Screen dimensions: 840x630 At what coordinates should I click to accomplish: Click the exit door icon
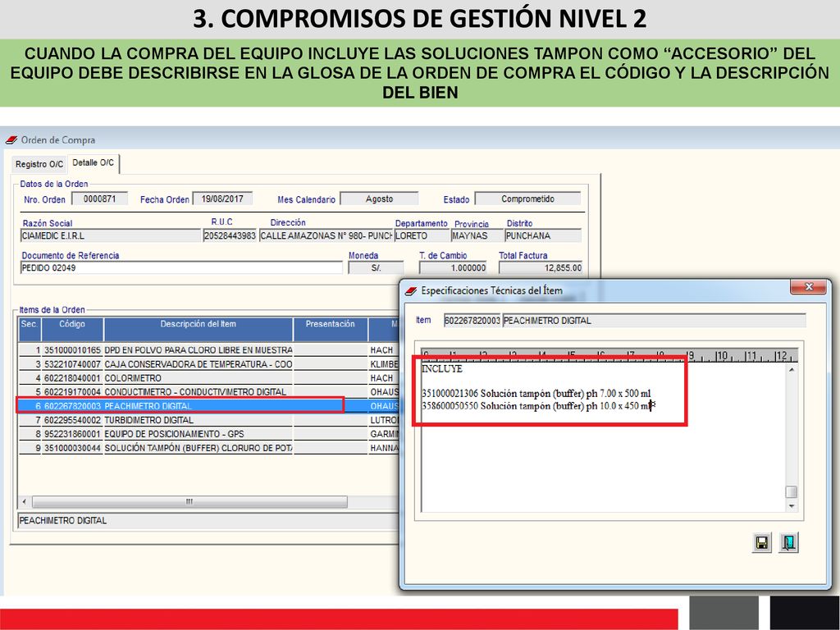click(x=788, y=543)
